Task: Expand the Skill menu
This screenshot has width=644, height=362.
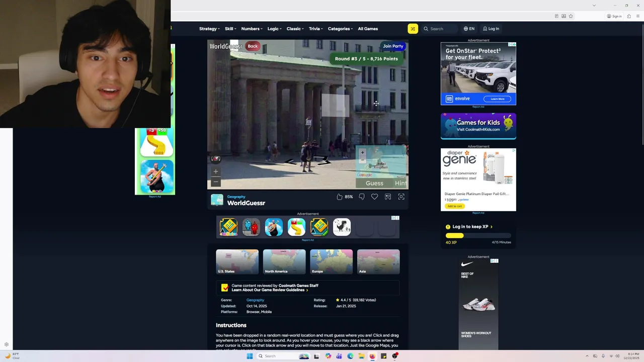Action: pyautogui.click(x=230, y=29)
